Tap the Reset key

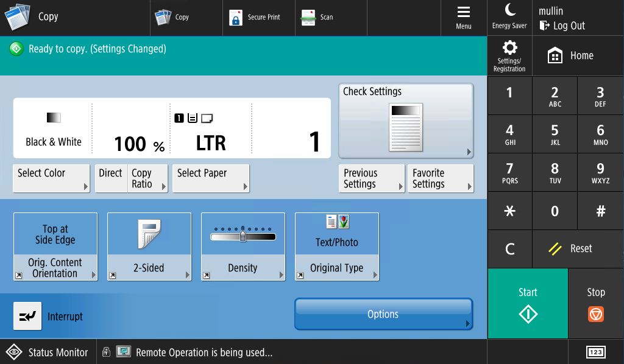(x=578, y=249)
